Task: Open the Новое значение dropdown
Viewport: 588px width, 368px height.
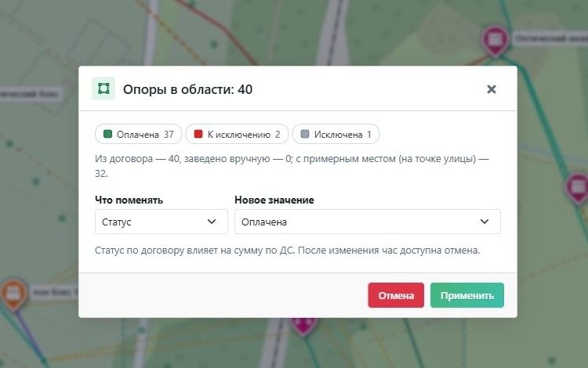Action: click(x=368, y=222)
